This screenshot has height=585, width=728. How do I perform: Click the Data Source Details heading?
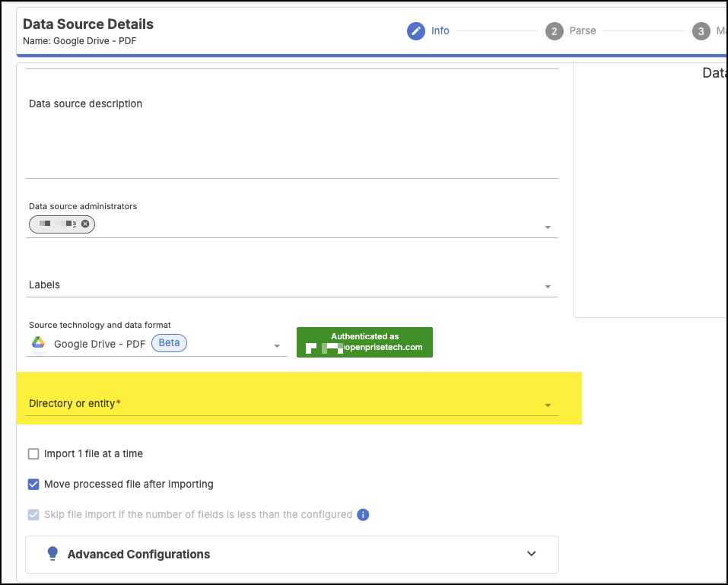tap(88, 24)
